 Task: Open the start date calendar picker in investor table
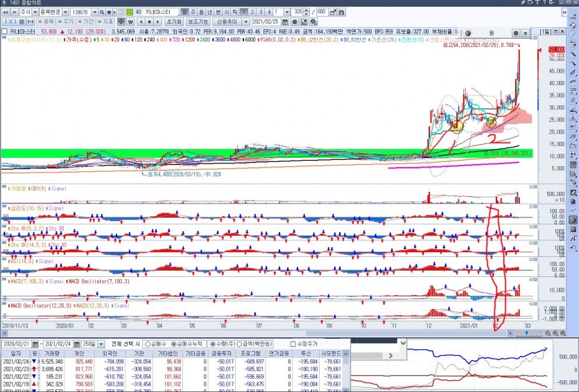click(x=36, y=344)
